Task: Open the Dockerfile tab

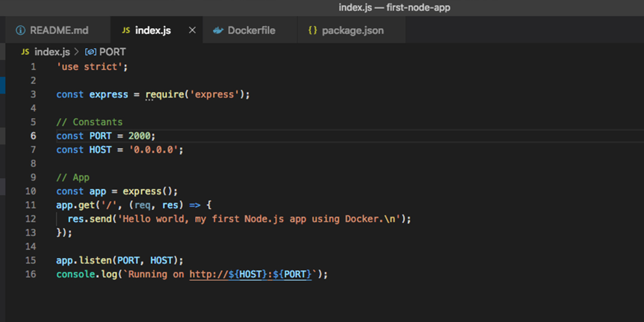Action: point(251,30)
